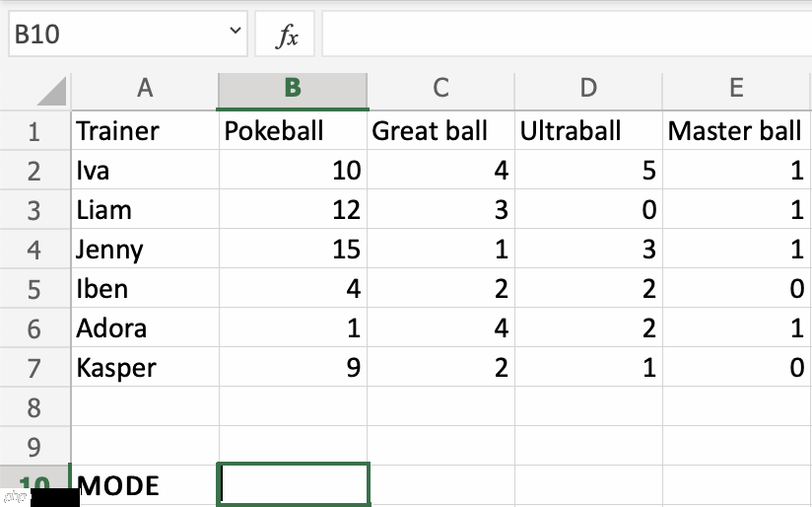The height and width of the screenshot is (507, 812).
Task: Select Liam's Pokeball value 12
Action: [x=293, y=209]
